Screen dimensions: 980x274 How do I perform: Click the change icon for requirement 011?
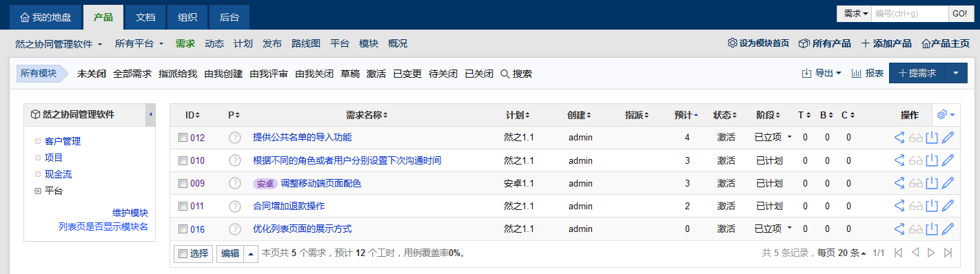[899, 206]
